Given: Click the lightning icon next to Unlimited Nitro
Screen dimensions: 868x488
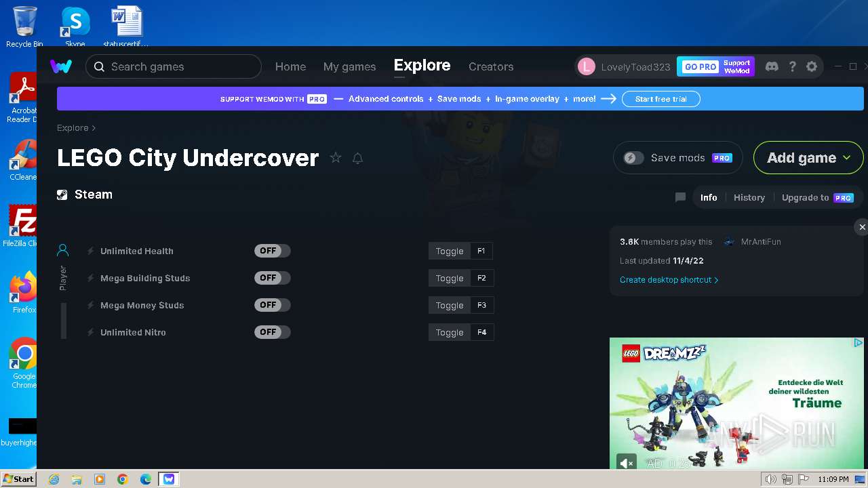Looking at the screenshot, I should tap(91, 332).
